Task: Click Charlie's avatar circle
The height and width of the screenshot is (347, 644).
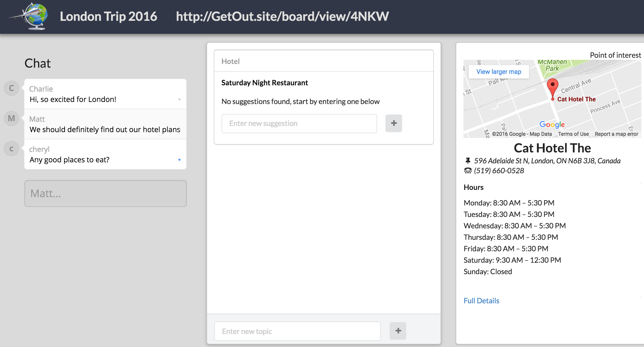Action: tap(11, 88)
